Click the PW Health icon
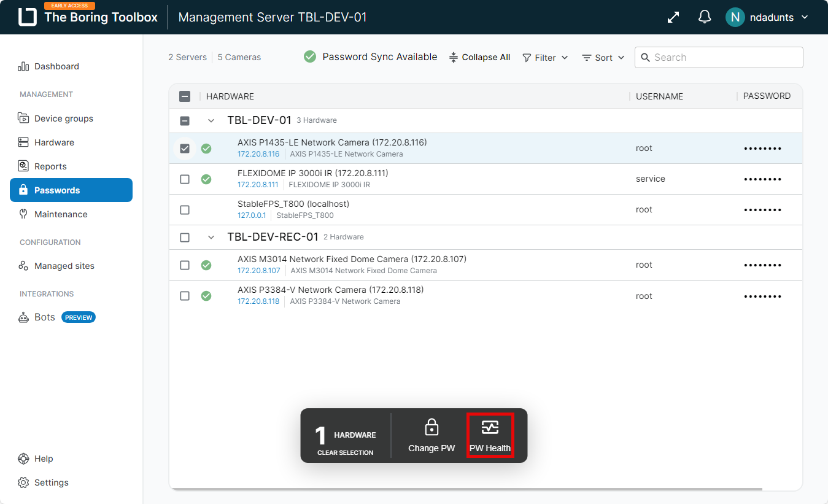The image size is (828, 504). tap(490, 428)
